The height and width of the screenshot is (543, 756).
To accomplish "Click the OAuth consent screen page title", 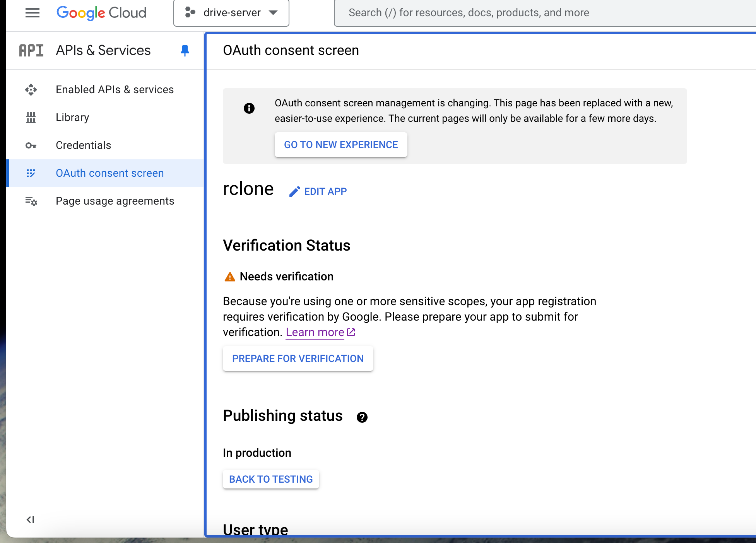I will click(x=291, y=50).
